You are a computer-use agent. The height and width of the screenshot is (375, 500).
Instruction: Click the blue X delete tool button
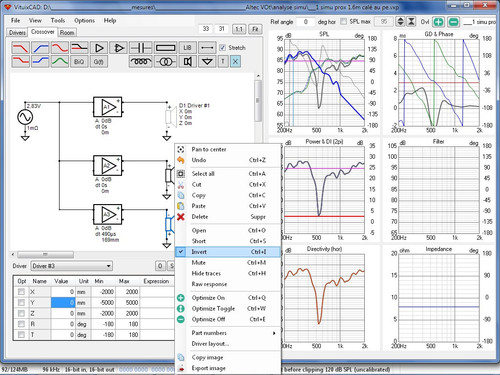tap(235, 61)
